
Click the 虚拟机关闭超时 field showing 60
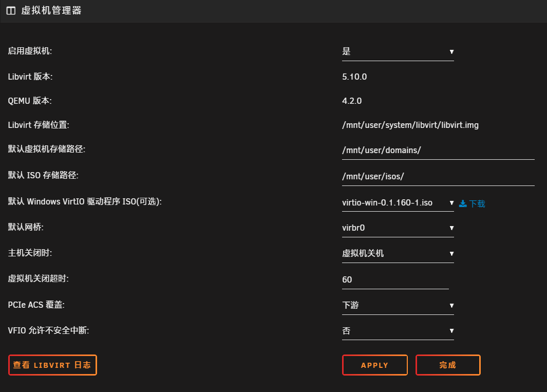[x=395, y=279]
